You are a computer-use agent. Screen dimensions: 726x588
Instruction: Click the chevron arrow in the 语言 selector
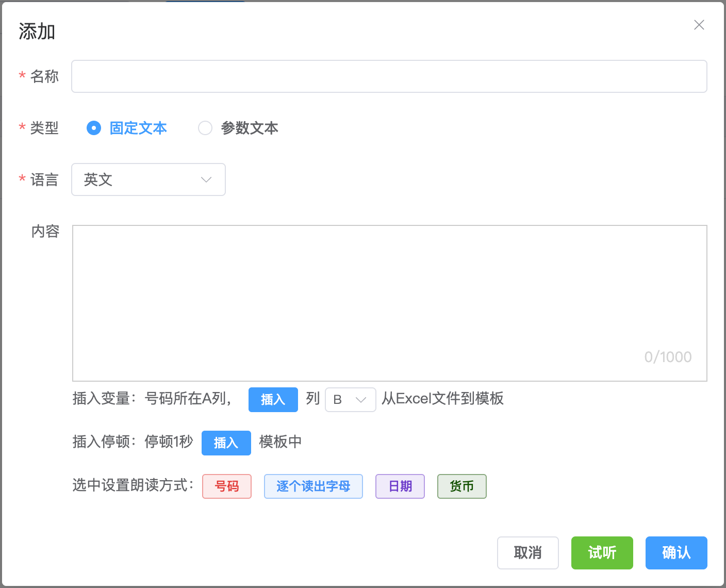(206, 179)
